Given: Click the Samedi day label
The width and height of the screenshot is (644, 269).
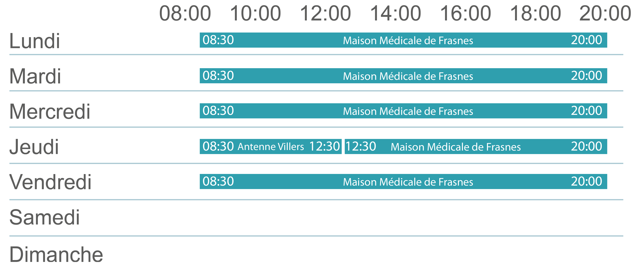Looking at the screenshot, I should tap(44, 217).
